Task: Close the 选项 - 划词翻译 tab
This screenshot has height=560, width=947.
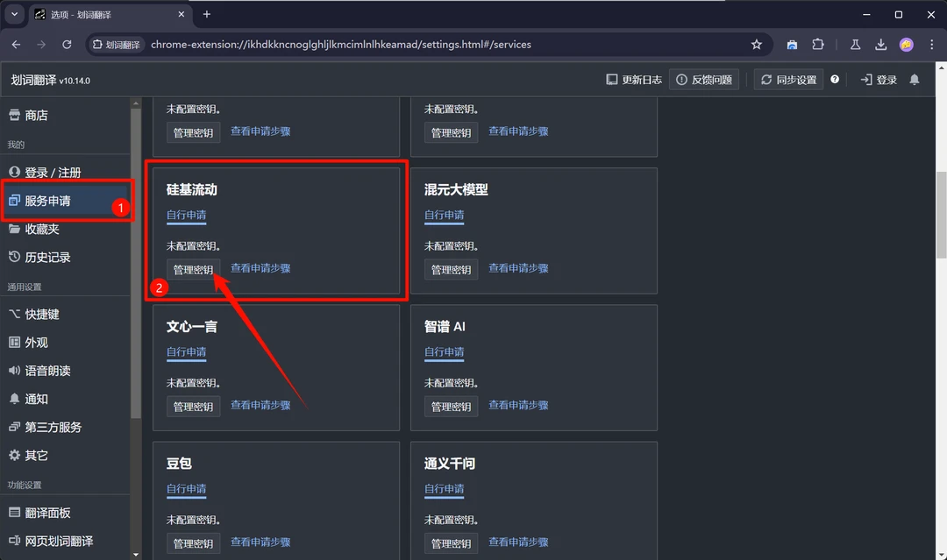Action: tap(182, 15)
